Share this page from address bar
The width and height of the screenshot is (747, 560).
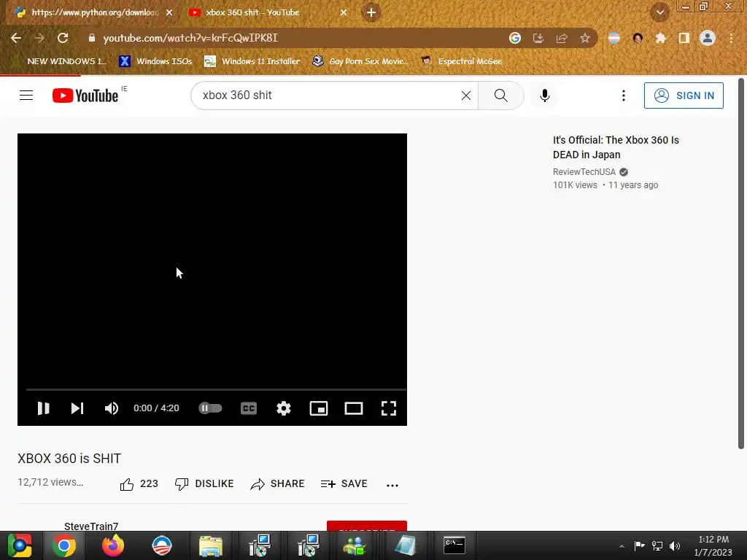coord(562,38)
